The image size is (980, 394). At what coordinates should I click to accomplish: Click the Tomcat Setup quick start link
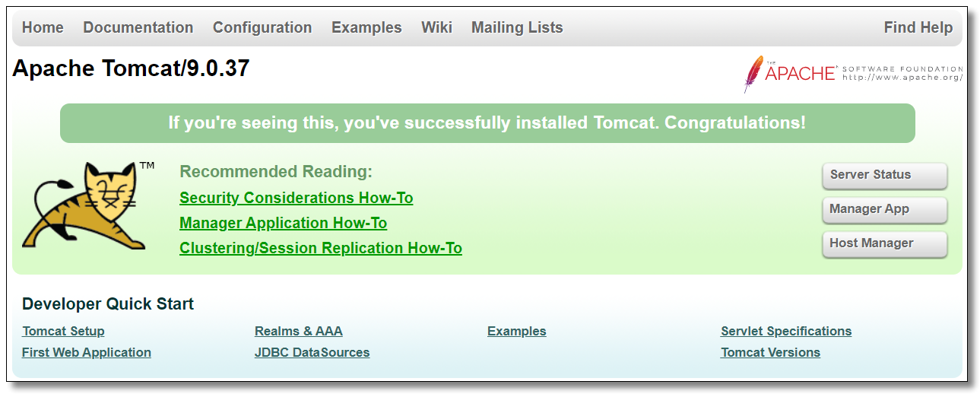63,331
